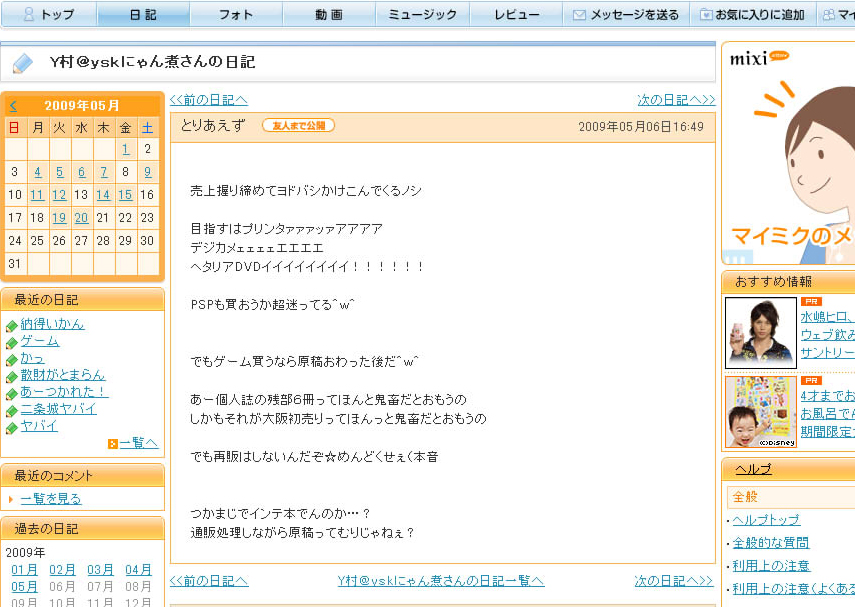The width and height of the screenshot is (855, 607).
Task: Click the pen icon beside 納得いかん
Action: click(x=12, y=325)
